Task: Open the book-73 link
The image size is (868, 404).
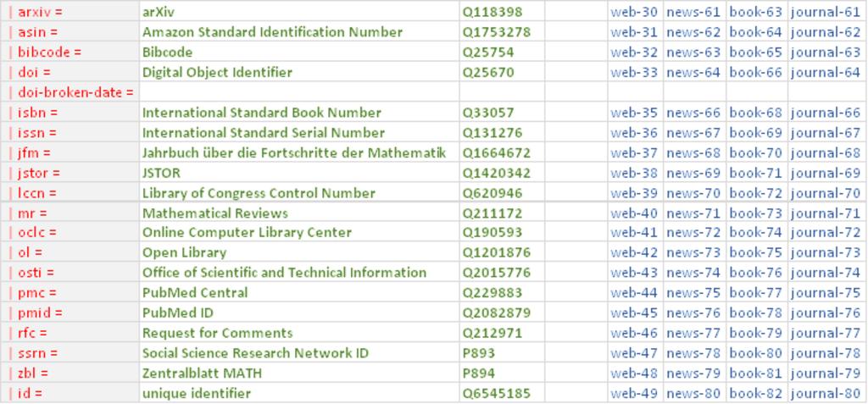Action: (755, 213)
